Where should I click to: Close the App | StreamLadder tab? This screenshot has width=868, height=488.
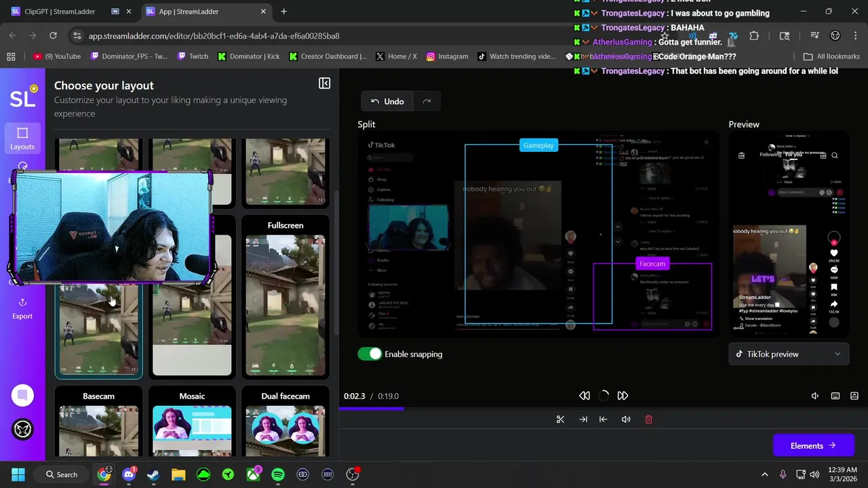[263, 12]
